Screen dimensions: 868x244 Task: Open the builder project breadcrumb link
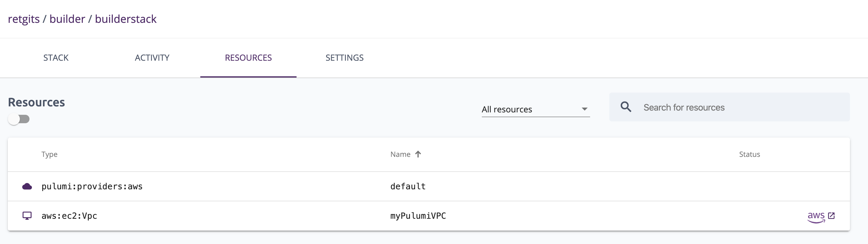(67, 19)
